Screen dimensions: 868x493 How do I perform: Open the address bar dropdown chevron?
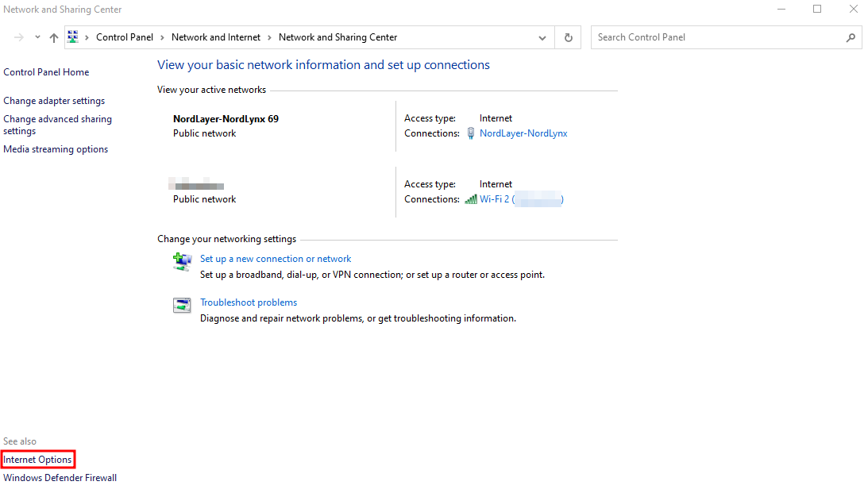point(542,37)
